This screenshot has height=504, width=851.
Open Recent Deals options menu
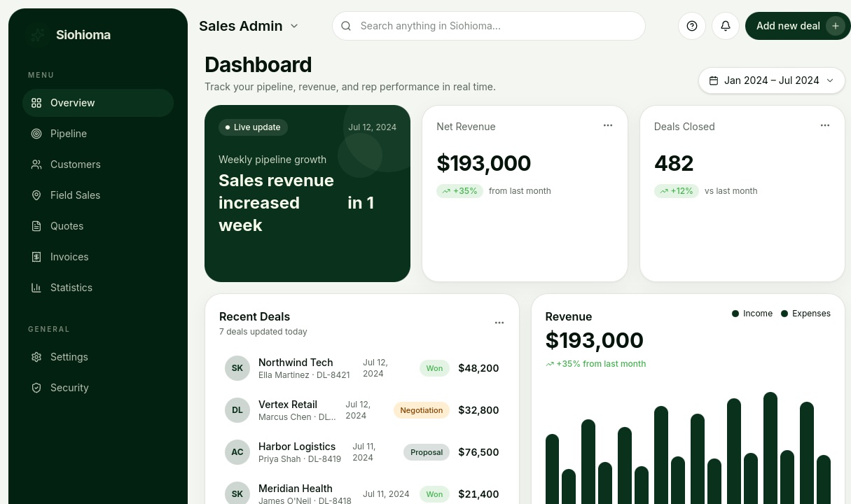pos(499,323)
